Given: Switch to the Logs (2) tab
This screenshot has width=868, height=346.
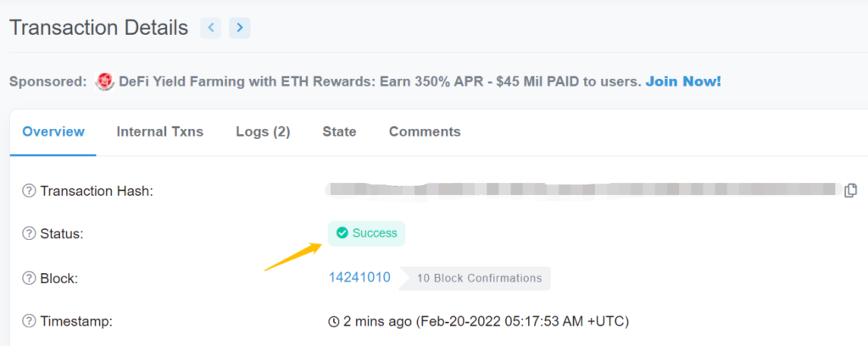Looking at the screenshot, I should coord(263,131).
